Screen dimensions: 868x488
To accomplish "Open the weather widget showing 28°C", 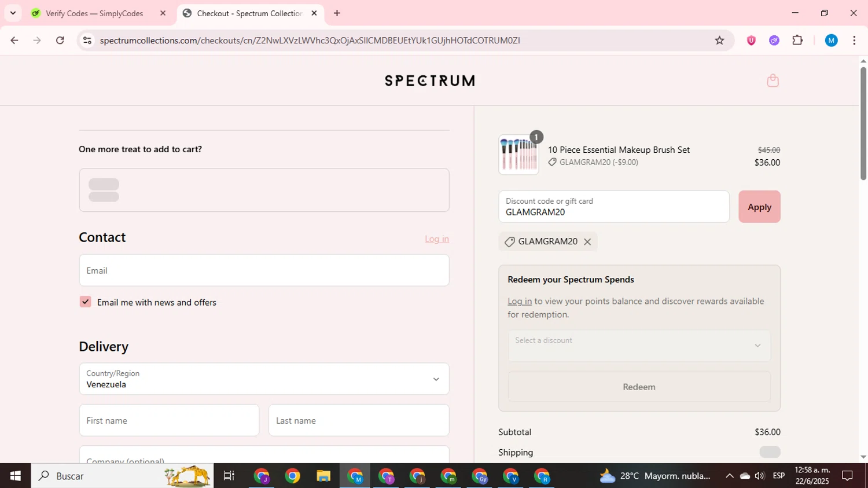I will (655, 476).
